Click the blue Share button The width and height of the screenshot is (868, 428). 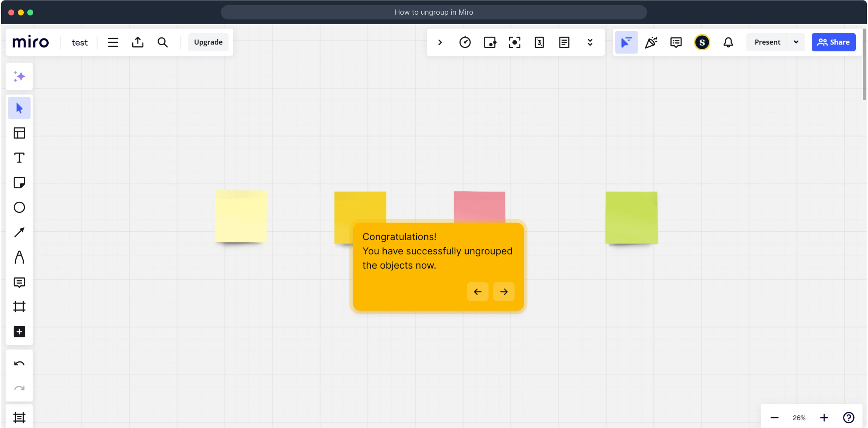tap(833, 42)
